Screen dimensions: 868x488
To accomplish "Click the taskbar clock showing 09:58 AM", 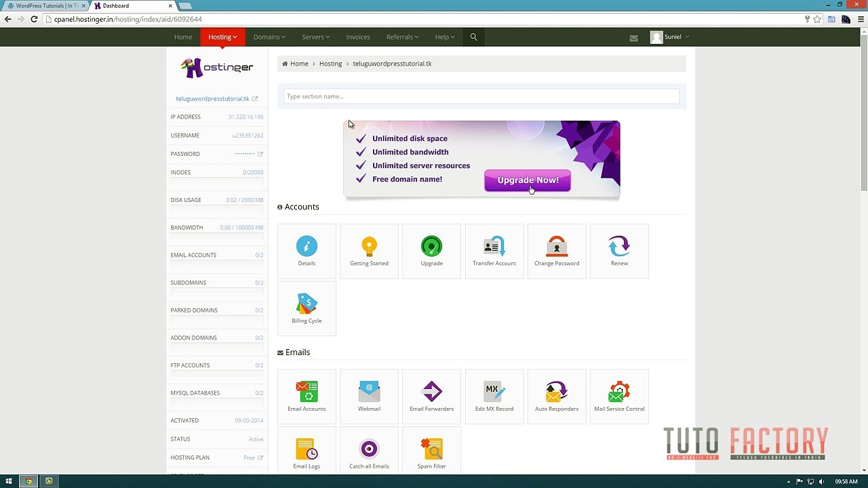I will [x=846, y=481].
